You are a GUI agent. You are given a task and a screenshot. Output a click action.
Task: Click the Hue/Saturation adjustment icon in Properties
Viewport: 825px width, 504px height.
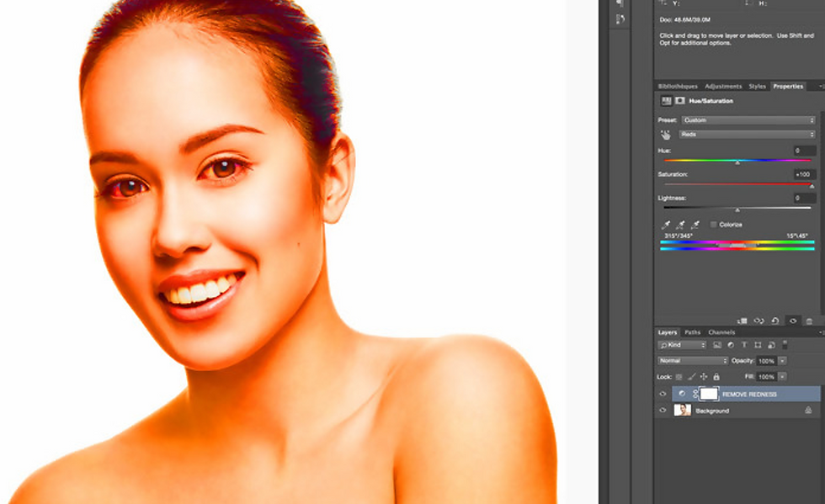click(x=667, y=100)
